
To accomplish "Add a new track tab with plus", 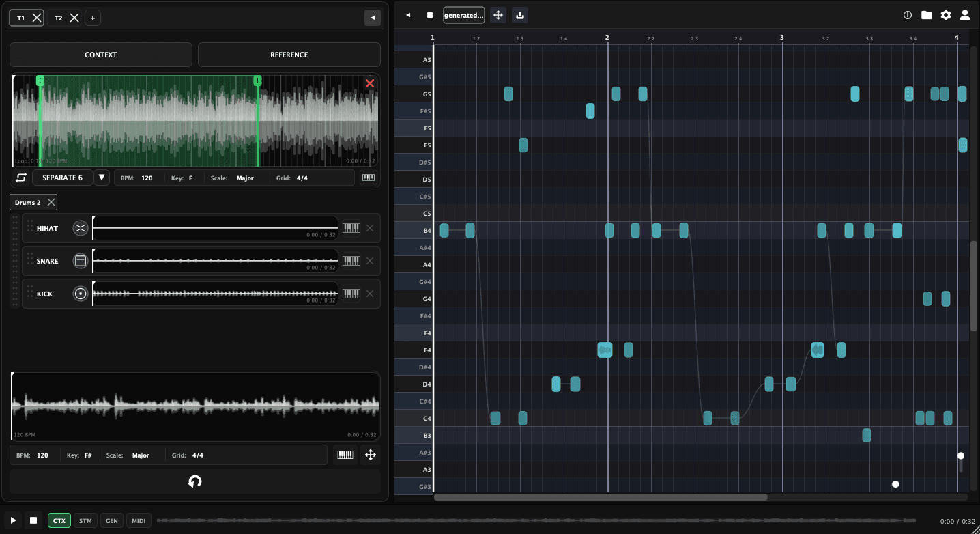I will [93, 18].
